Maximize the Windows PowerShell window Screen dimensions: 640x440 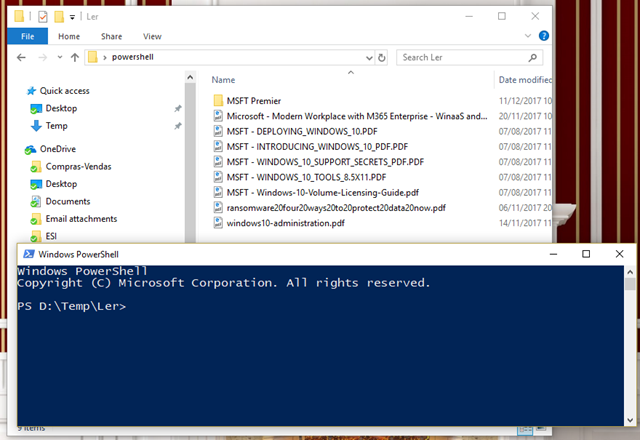[x=586, y=254]
